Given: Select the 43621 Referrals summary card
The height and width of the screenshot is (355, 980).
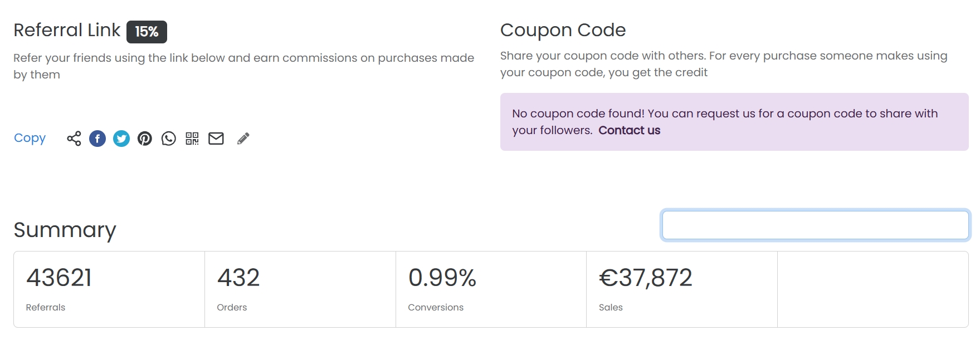Looking at the screenshot, I should [x=109, y=289].
